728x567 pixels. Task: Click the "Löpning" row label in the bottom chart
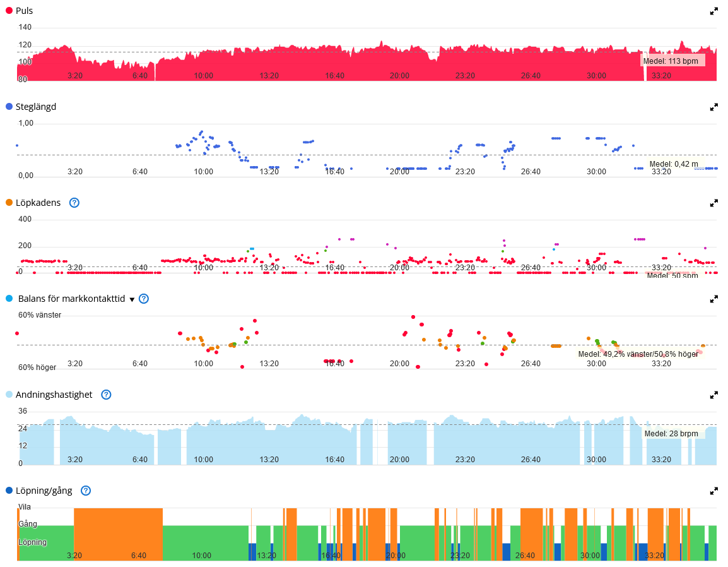tap(33, 542)
